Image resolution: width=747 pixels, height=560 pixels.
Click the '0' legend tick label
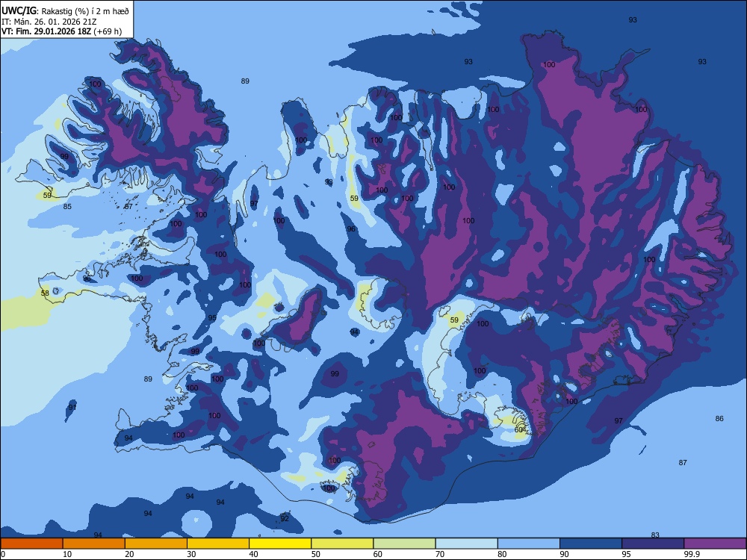tap(3, 554)
